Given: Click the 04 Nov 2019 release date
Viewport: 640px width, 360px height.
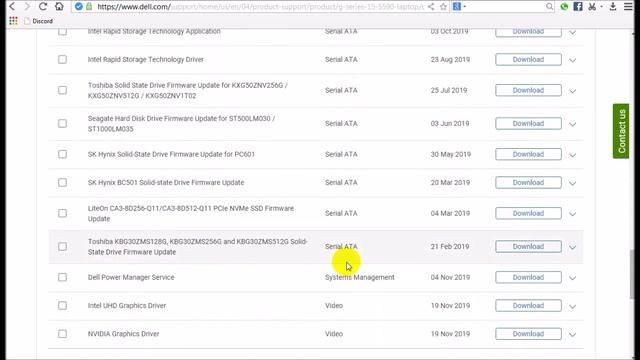Looking at the screenshot, I should click(450, 277).
